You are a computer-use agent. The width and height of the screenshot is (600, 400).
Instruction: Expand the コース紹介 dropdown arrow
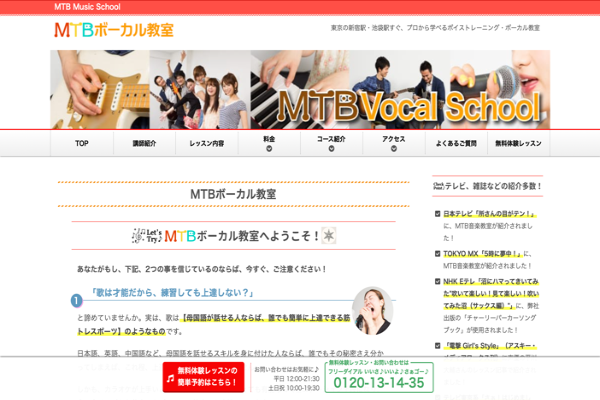tap(331, 149)
